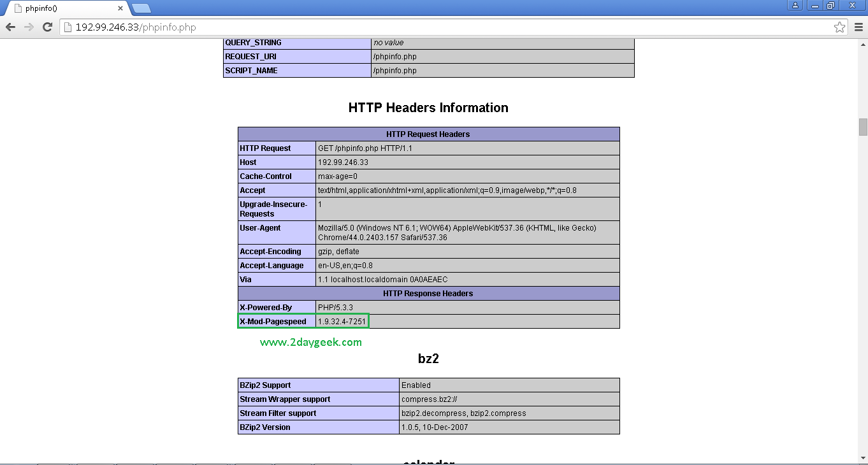
Task: Restore down the Chrome window
Action: [x=831, y=5]
